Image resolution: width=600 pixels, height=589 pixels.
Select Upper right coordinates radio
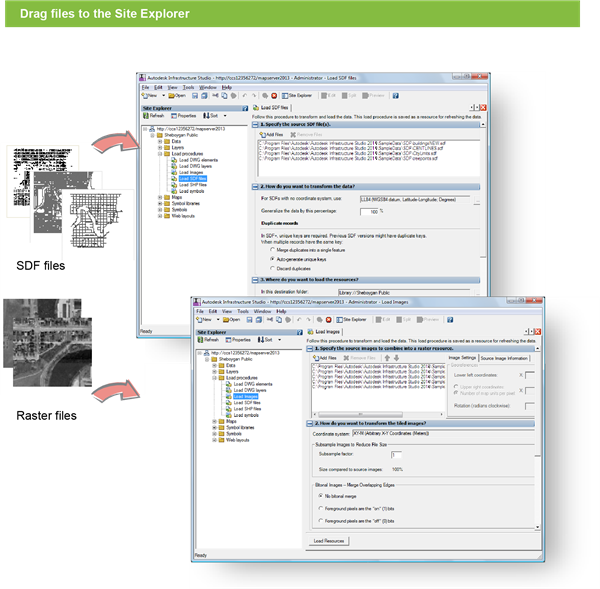click(456, 387)
